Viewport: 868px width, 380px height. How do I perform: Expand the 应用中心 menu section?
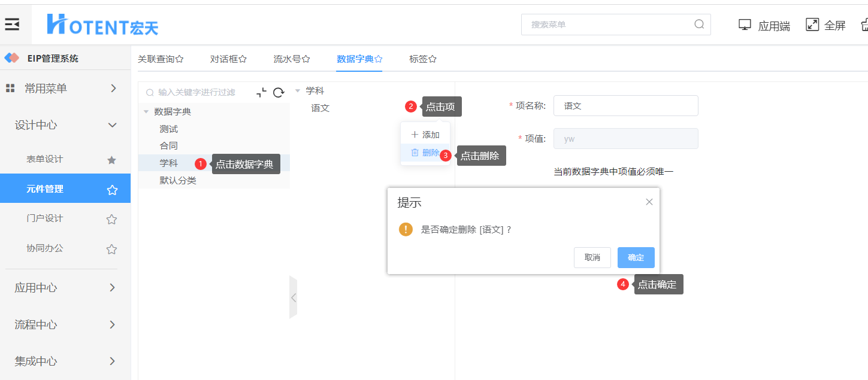[111, 288]
